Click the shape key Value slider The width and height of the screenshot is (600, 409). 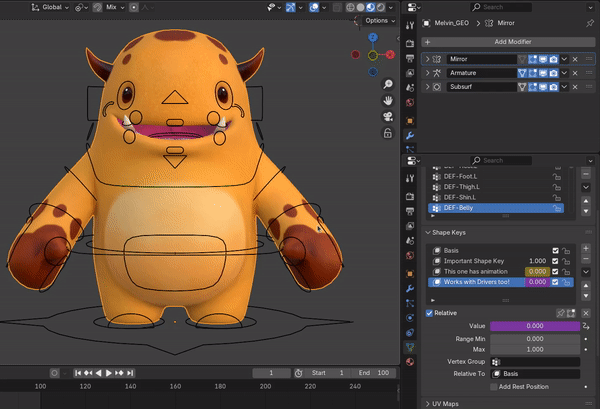click(535, 326)
